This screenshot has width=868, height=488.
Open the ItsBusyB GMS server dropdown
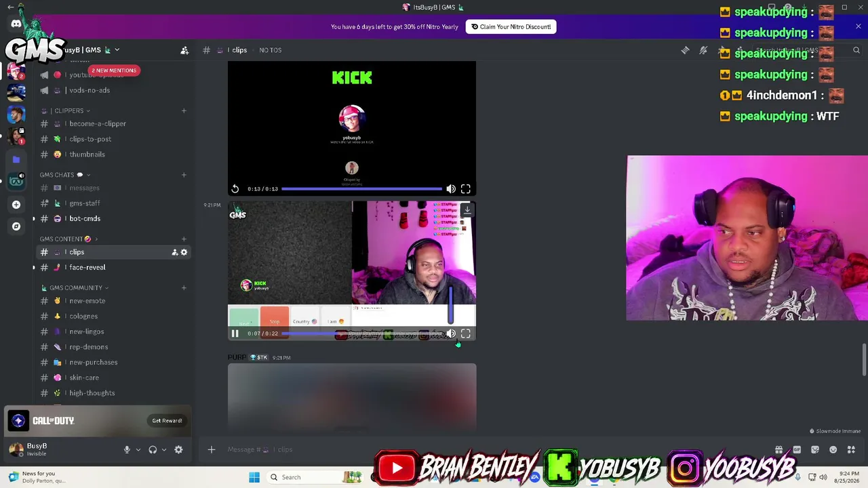(117, 49)
